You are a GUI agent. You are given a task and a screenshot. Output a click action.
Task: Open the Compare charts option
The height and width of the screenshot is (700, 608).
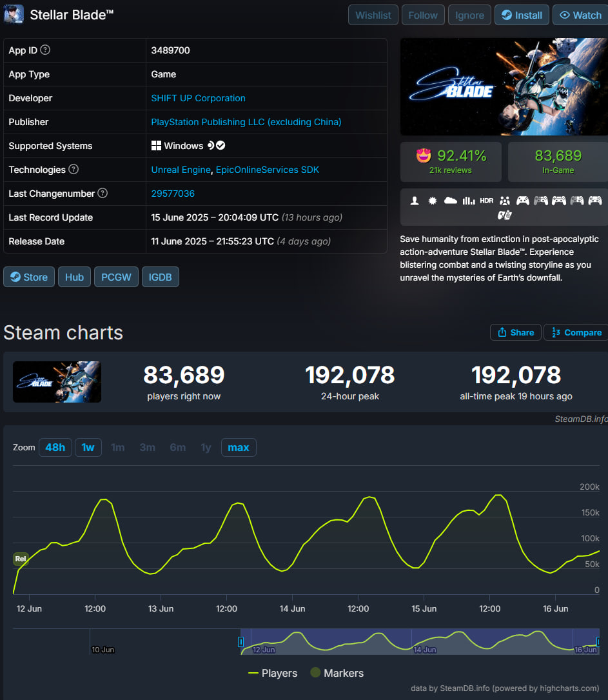575,332
